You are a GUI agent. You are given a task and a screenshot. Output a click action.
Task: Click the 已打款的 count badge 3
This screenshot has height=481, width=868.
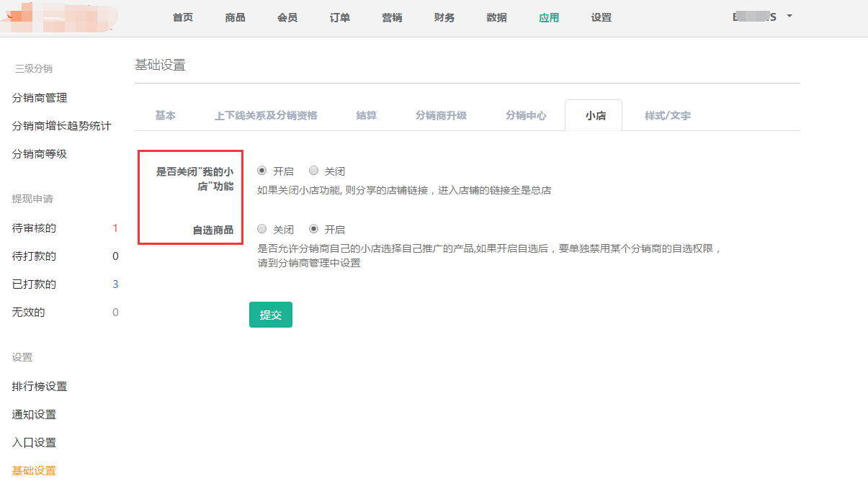point(115,284)
